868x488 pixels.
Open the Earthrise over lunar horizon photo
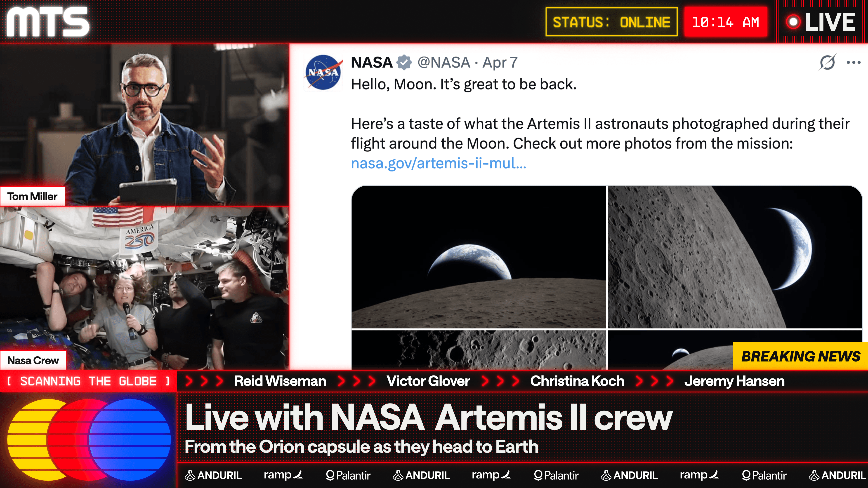click(479, 257)
